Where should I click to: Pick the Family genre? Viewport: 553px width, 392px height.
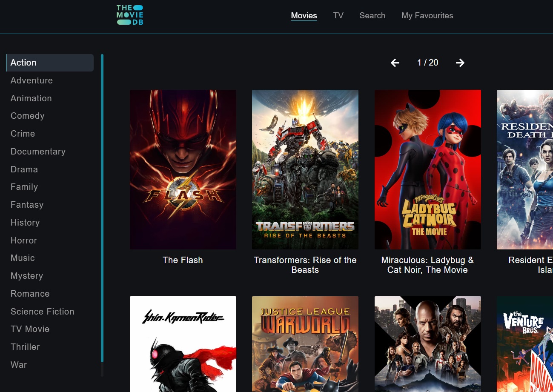coord(24,187)
